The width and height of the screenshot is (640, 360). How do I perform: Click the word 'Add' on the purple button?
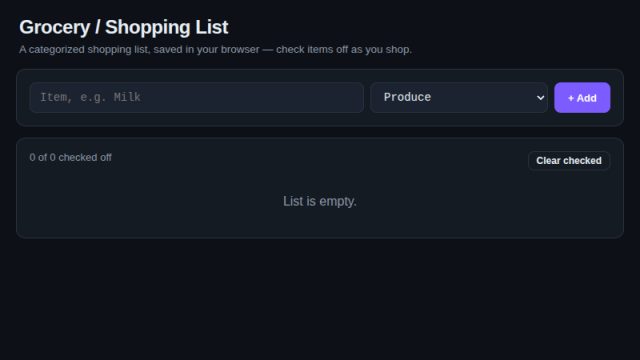tap(587, 98)
